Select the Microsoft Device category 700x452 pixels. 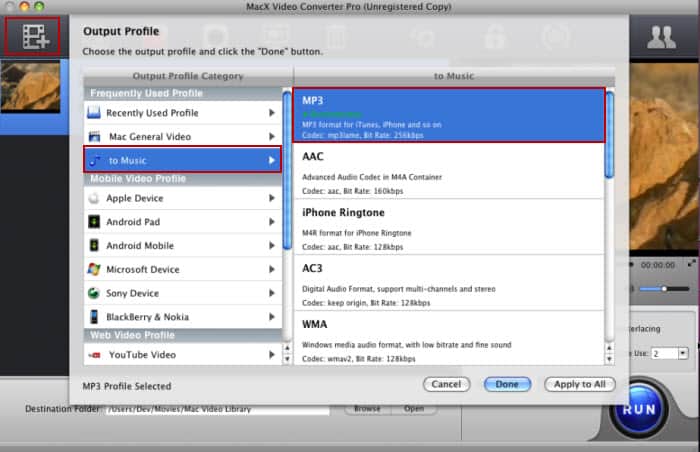point(183,269)
